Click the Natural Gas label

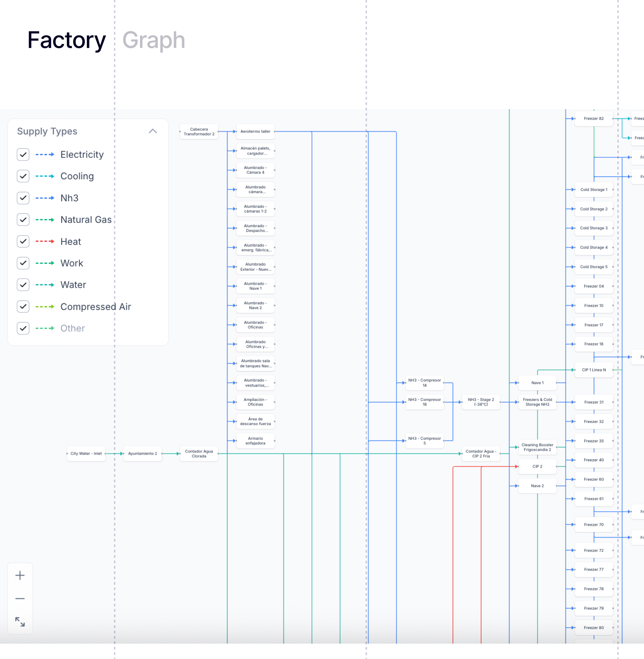coord(86,220)
